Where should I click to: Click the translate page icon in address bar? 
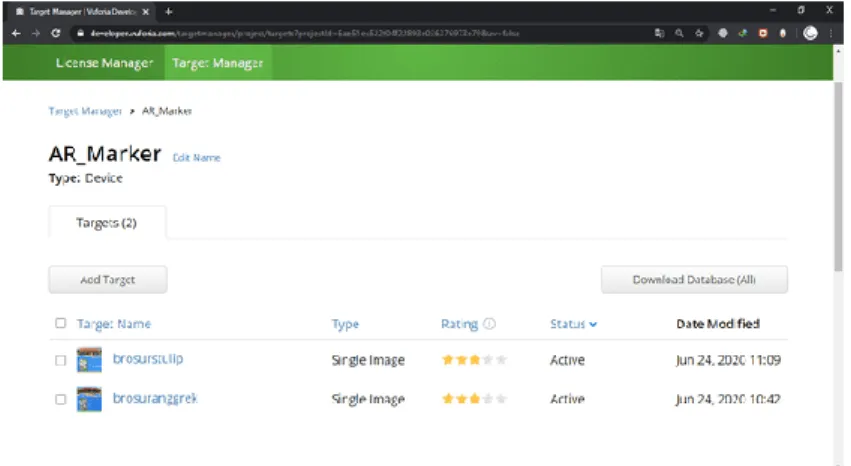[x=659, y=34]
